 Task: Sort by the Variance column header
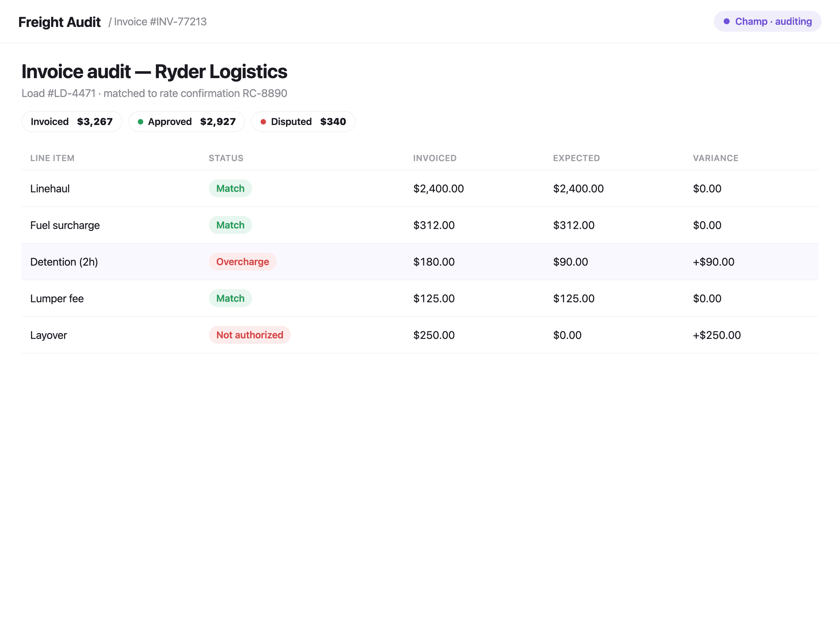pos(715,158)
